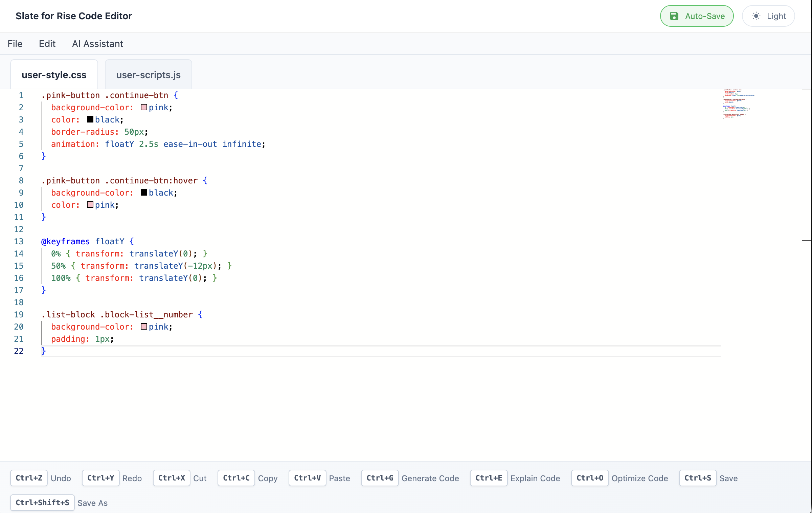
Task: Switch to dark mode using the Light toggle
Action: pyautogui.click(x=768, y=16)
